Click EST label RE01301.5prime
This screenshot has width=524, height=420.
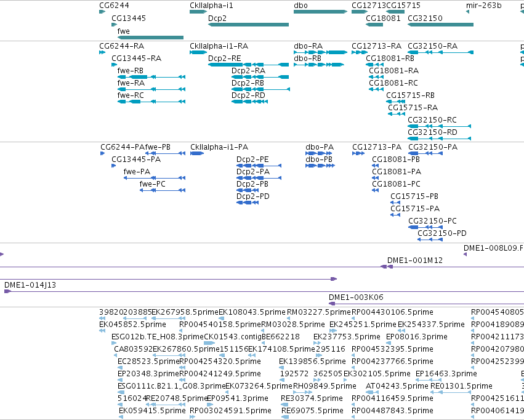point(461,386)
